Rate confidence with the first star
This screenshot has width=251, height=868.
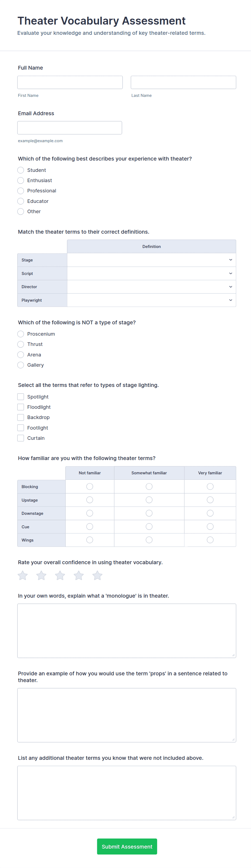coord(23,576)
